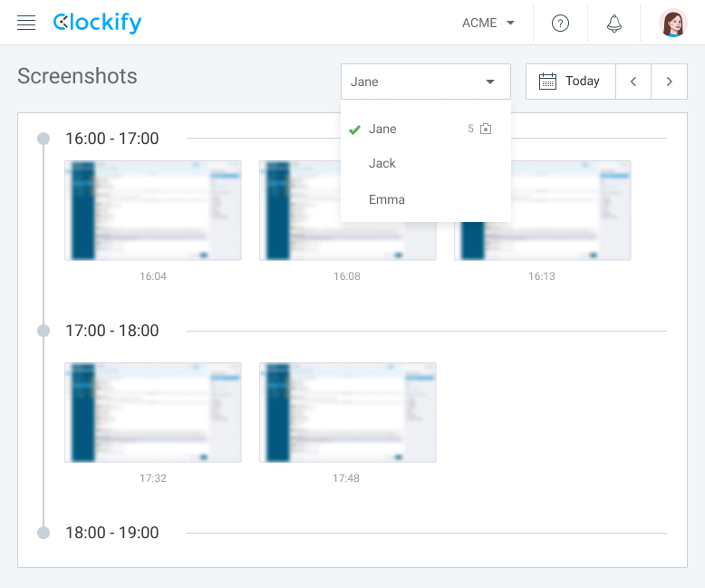Viewport: 705px width, 588px height.
Task: Open the 17:32 screenshot thumbnail
Action: coord(153,412)
